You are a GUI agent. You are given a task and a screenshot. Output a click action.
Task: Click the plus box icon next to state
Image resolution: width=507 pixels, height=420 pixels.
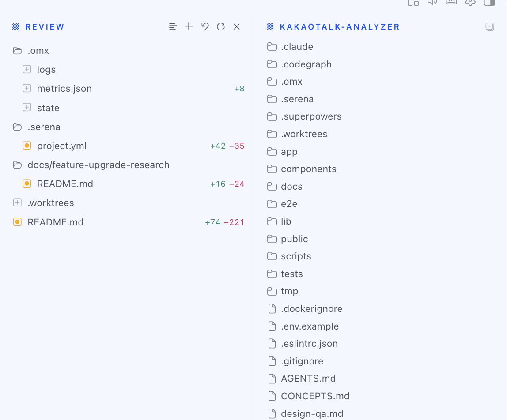click(27, 107)
